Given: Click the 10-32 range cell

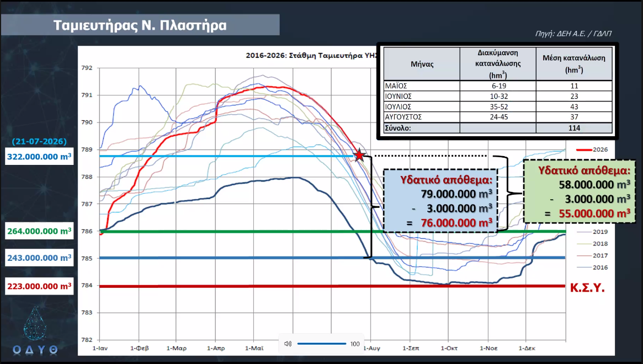Looking at the screenshot, I should (x=498, y=97).
